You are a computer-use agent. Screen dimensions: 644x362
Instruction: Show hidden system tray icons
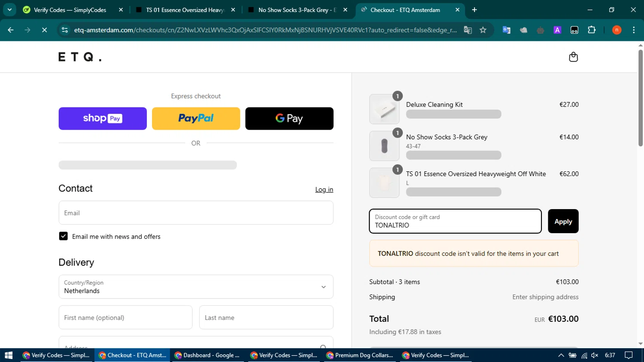[561, 355]
